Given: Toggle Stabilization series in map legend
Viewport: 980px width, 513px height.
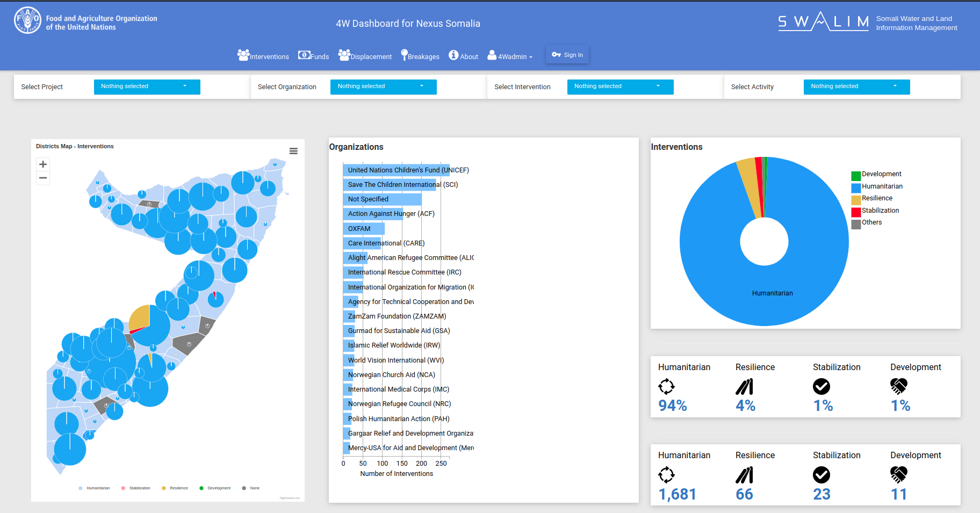Looking at the screenshot, I should (x=136, y=488).
